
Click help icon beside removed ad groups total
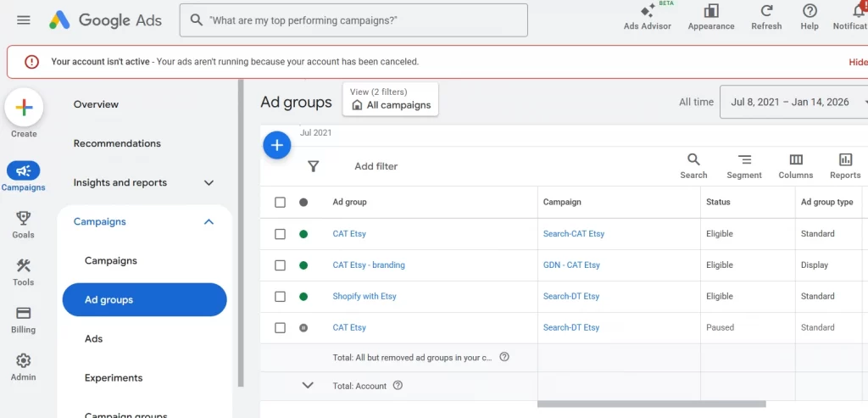tap(504, 357)
